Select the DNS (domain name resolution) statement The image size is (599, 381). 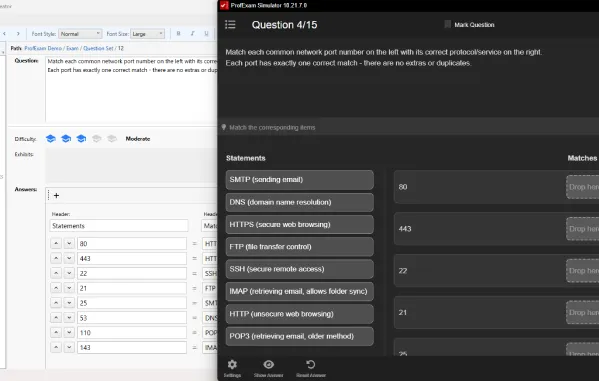[300, 203]
